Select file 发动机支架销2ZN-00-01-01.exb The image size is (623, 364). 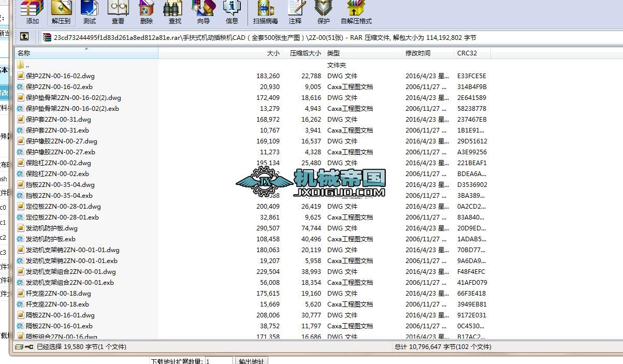pyautogui.click(x=71, y=260)
